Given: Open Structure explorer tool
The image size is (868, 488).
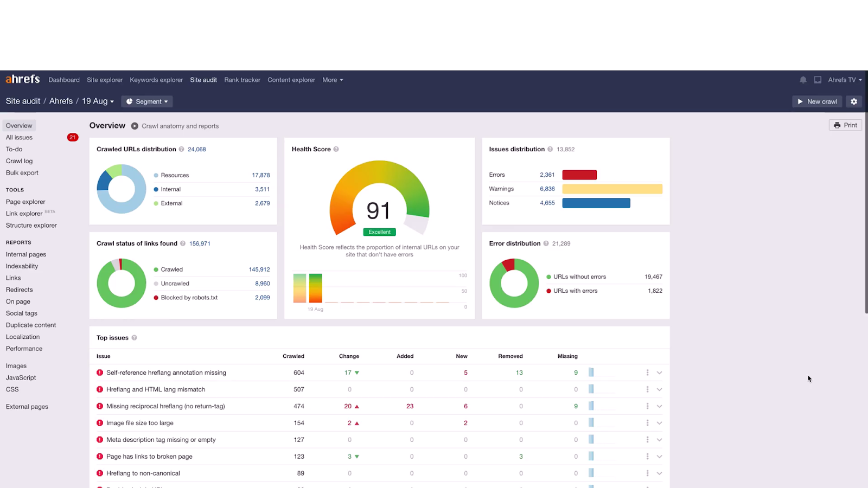Looking at the screenshot, I should tap(31, 226).
